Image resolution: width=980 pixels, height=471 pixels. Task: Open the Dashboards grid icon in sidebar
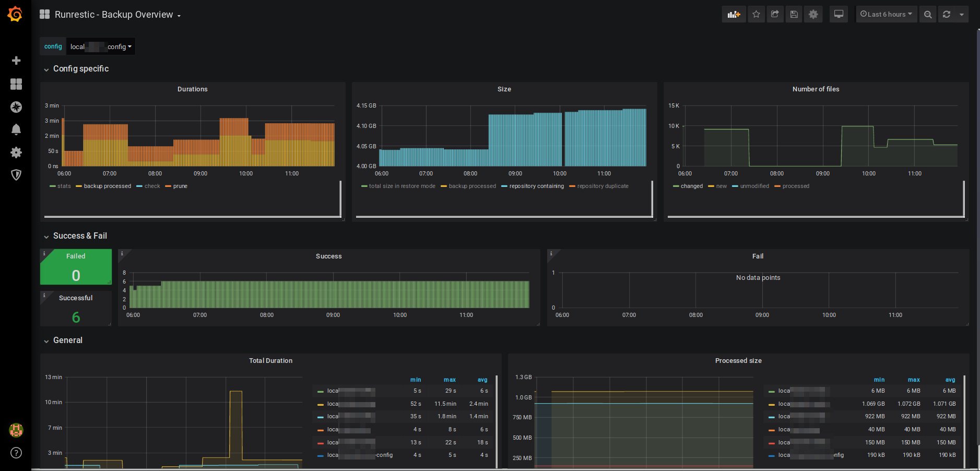(x=16, y=84)
